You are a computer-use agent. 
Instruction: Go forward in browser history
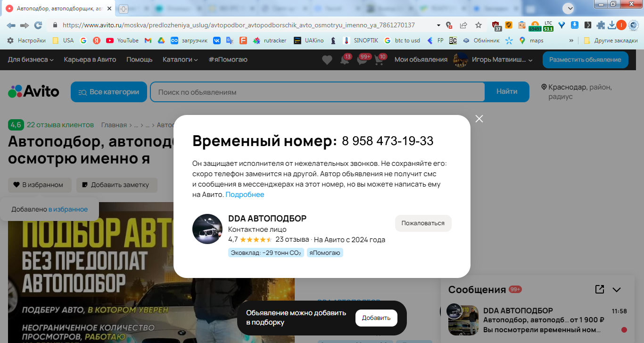tap(25, 25)
